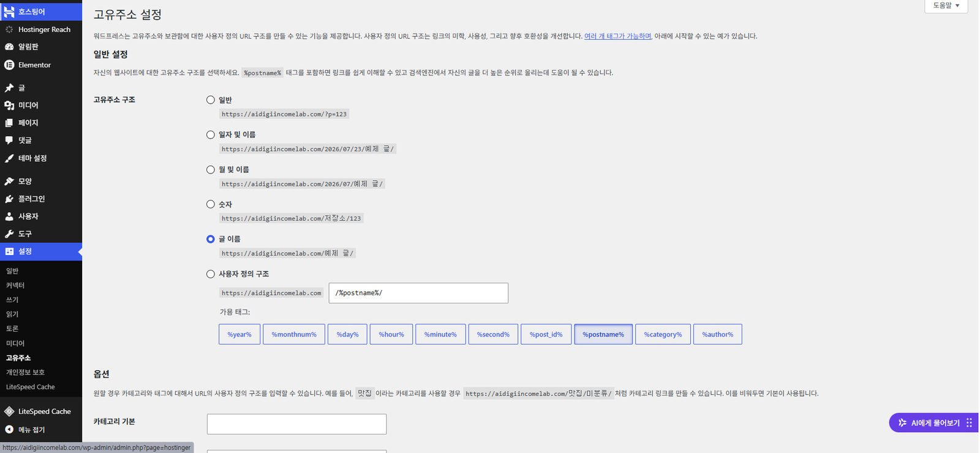Open 커넥터 settings submenu item

(15, 286)
